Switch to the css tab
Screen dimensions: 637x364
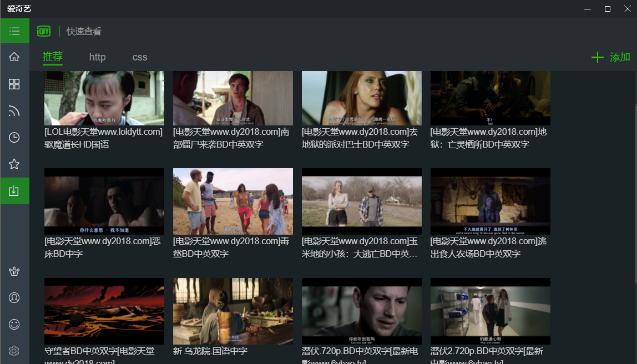(x=140, y=57)
